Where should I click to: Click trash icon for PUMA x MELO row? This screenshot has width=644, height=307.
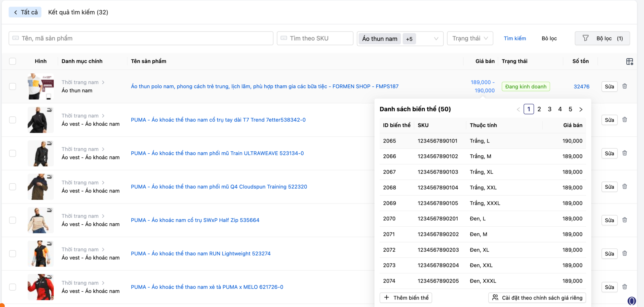tap(625, 287)
